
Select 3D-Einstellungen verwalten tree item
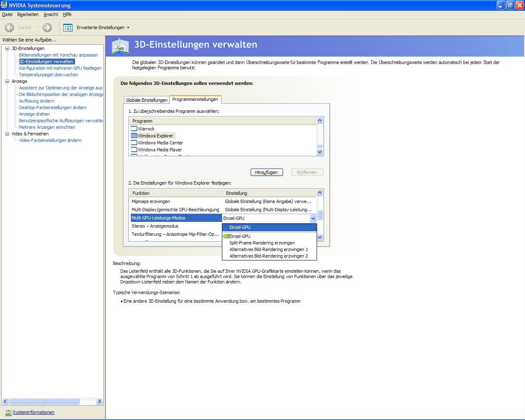pos(47,62)
